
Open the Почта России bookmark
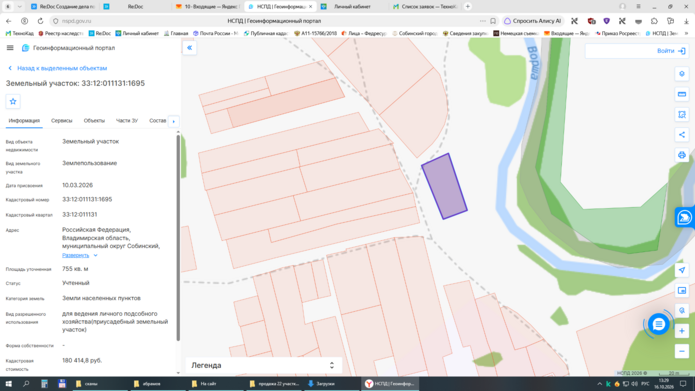point(216,33)
